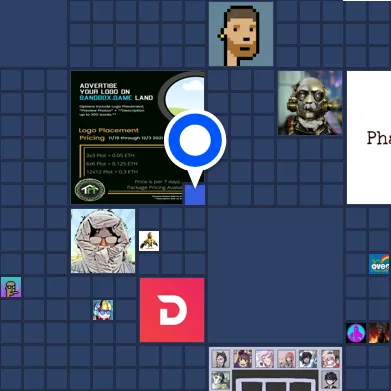Click the red tile with white D logo
The height and width of the screenshot is (391, 391).
[172, 310]
